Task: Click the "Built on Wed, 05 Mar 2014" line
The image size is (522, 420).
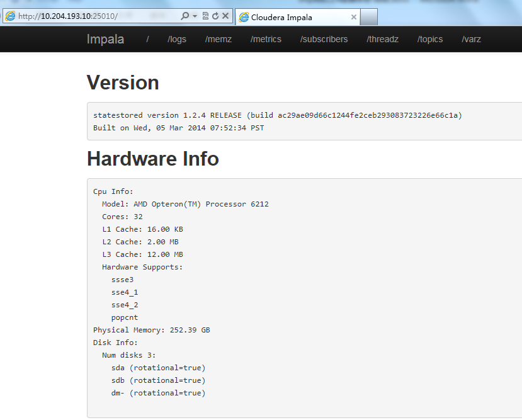Action: [178, 128]
